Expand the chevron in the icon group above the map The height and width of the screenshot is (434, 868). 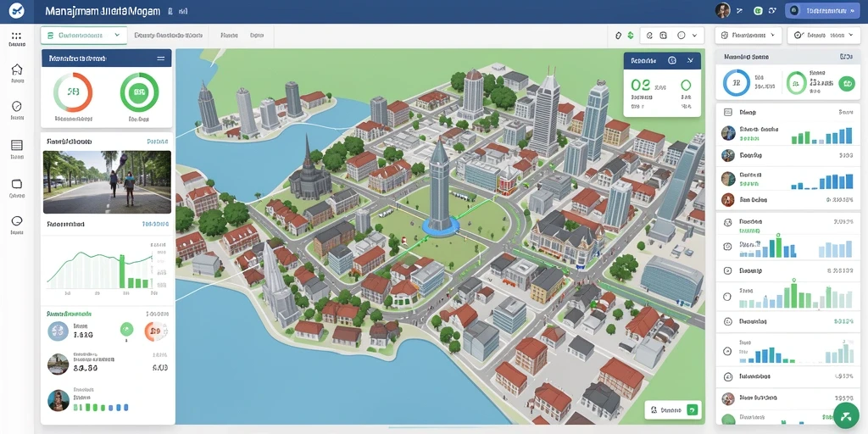tap(694, 36)
